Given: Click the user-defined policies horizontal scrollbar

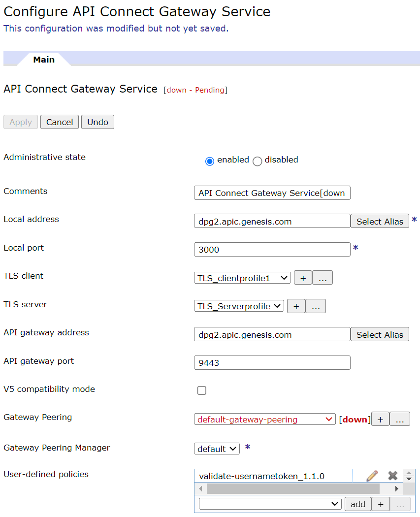Looking at the screenshot, I should 295,488.
